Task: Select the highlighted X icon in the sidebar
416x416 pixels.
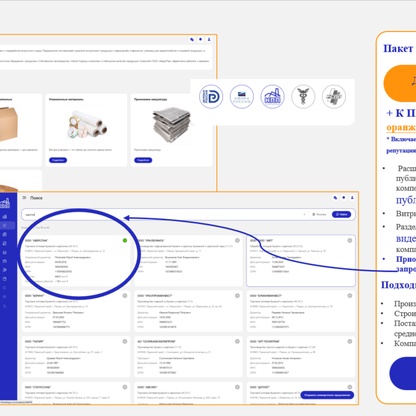Action: click(5, 226)
